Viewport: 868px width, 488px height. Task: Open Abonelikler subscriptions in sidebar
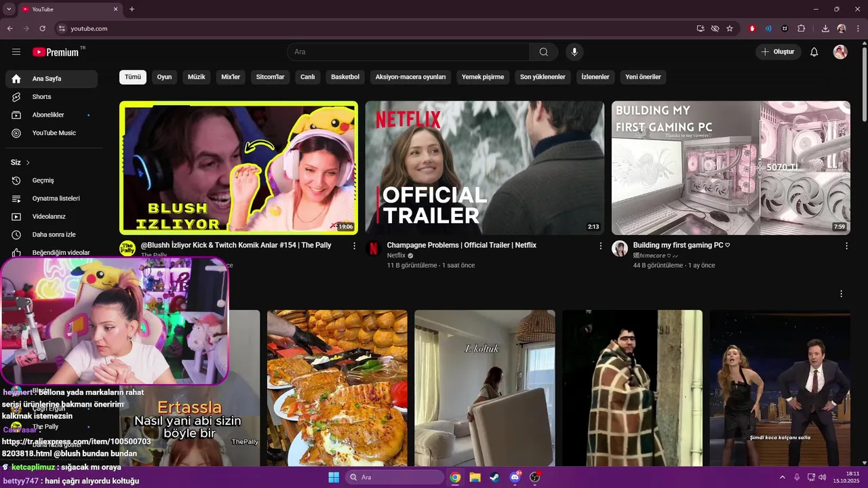point(52,115)
